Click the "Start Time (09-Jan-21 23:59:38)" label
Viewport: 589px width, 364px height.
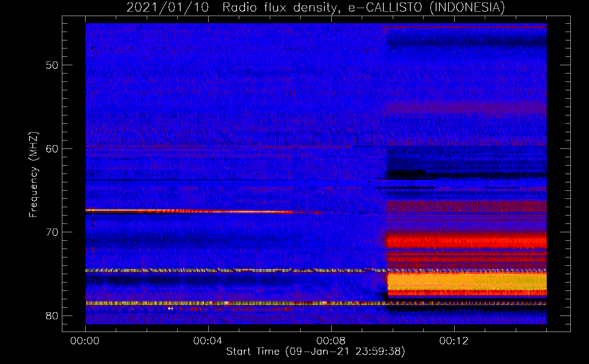[316, 352]
